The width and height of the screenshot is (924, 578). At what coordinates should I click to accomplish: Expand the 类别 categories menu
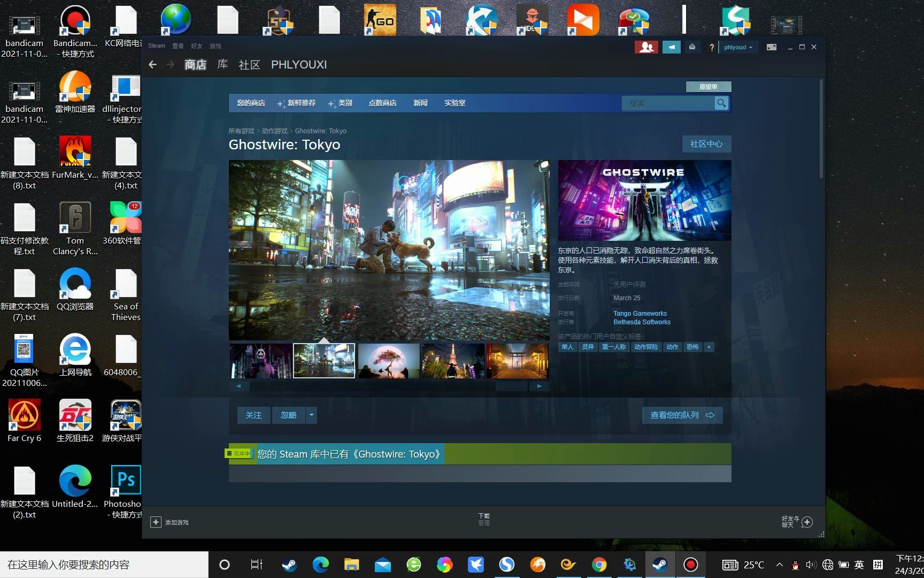pyautogui.click(x=341, y=103)
